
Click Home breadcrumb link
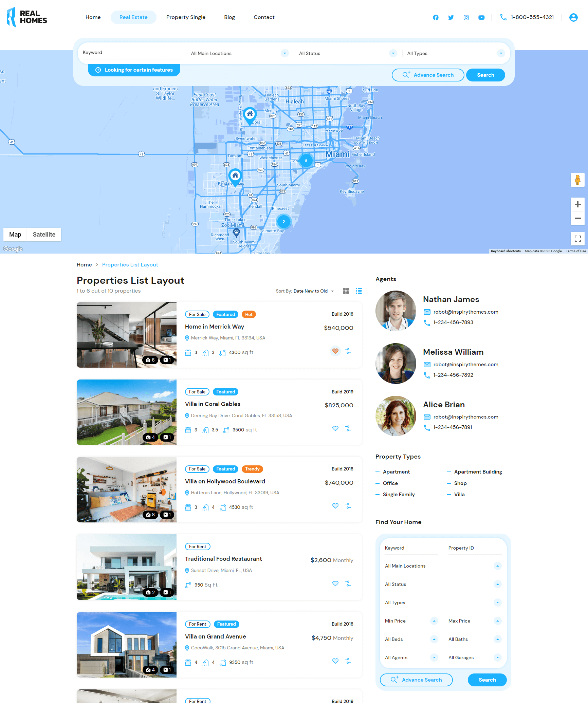pyautogui.click(x=84, y=265)
